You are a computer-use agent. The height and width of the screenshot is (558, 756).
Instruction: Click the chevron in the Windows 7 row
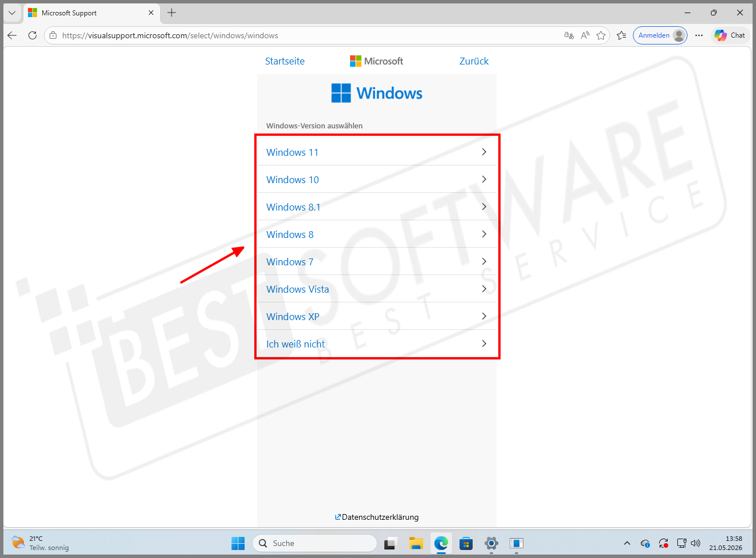484,261
